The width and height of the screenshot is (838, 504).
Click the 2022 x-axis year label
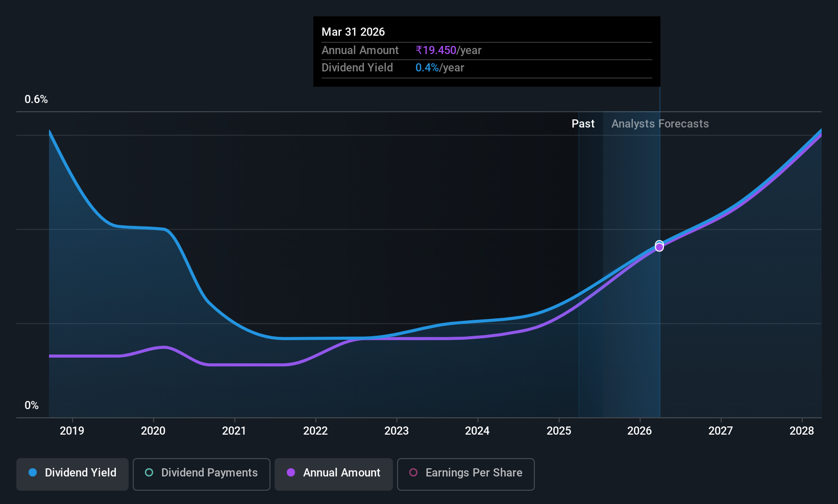pos(315,431)
